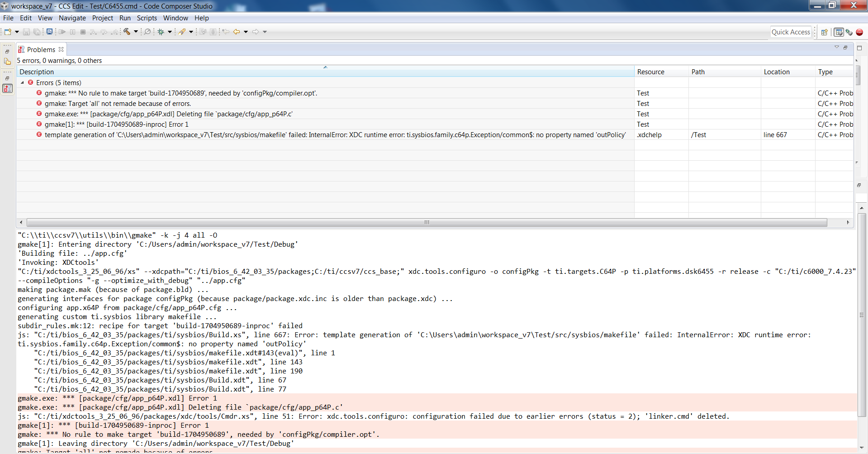Minimize the Problems view panel

(x=845, y=47)
